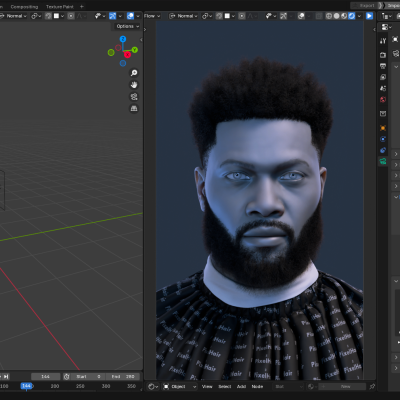Select wireframe viewport shading
Image resolution: width=400 pixels, height=400 pixels.
click(x=329, y=16)
